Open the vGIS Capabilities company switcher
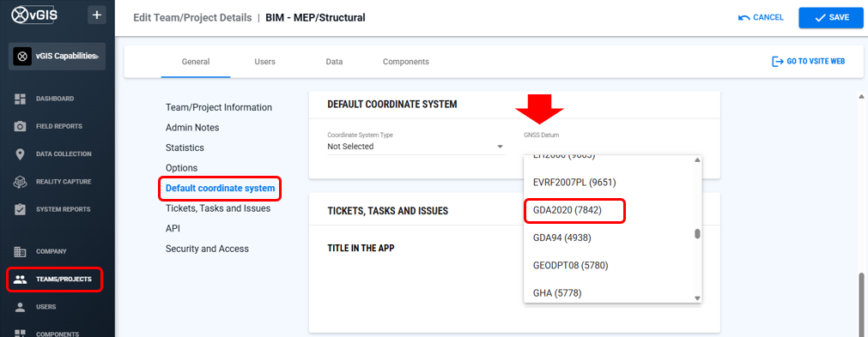The width and height of the screenshot is (868, 337). (x=57, y=57)
